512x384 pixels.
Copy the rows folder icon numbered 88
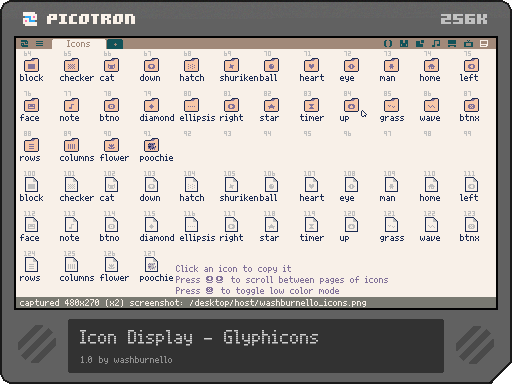click(x=31, y=145)
